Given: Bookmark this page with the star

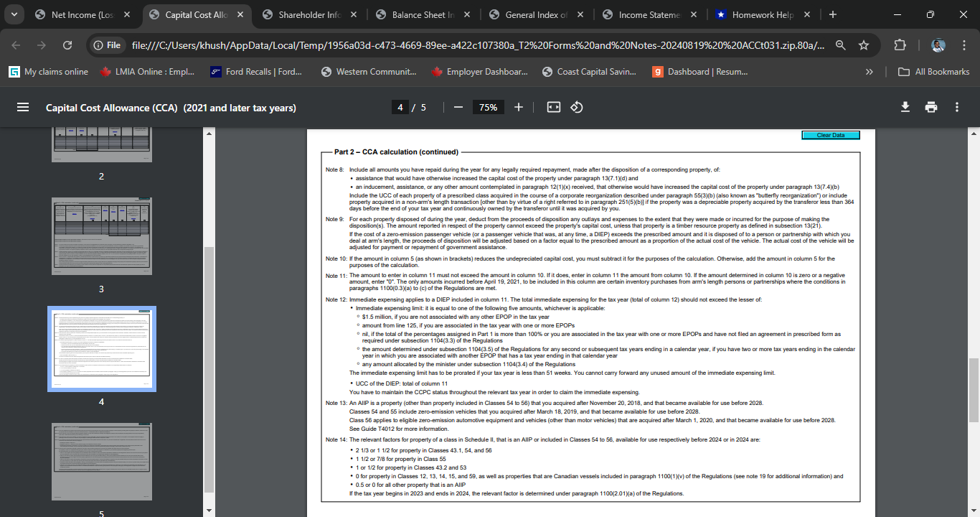Looking at the screenshot, I should (x=864, y=45).
